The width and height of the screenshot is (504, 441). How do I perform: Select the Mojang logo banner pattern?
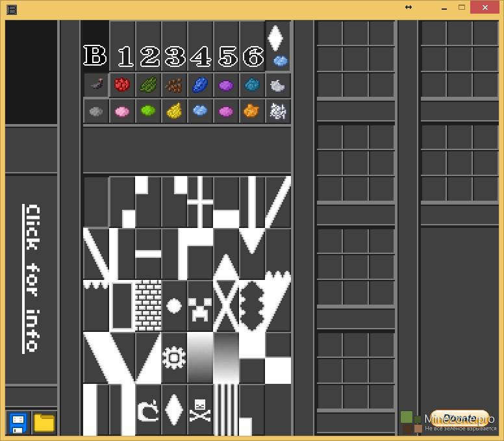click(148, 410)
